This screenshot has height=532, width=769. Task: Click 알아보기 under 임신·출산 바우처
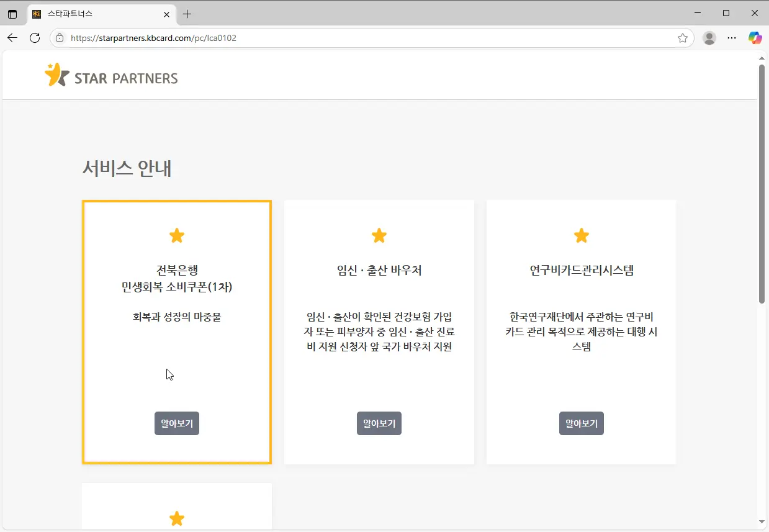[379, 423]
